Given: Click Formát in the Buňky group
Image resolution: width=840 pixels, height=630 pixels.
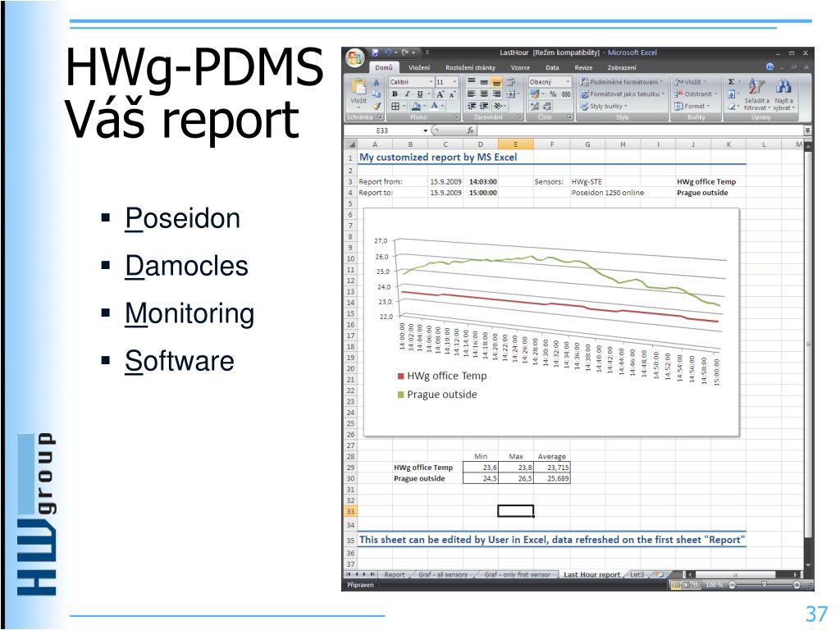Looking at the screenshot, I should (x=692, y=106).
